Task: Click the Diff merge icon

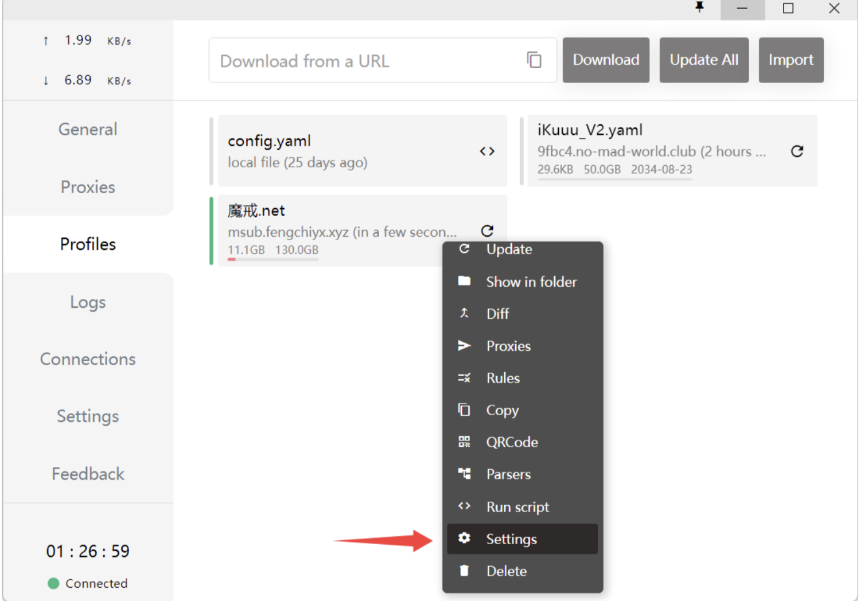Action: click(464, 313)
